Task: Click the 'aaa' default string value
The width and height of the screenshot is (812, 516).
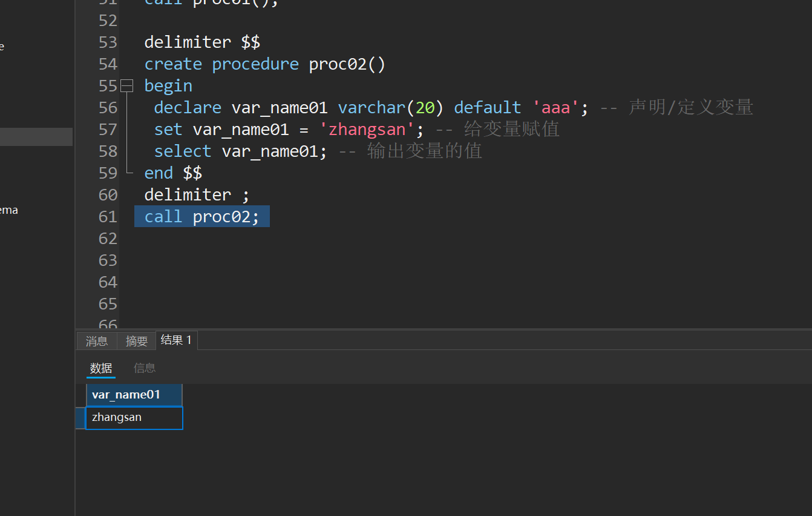Action: click(555, 108)
